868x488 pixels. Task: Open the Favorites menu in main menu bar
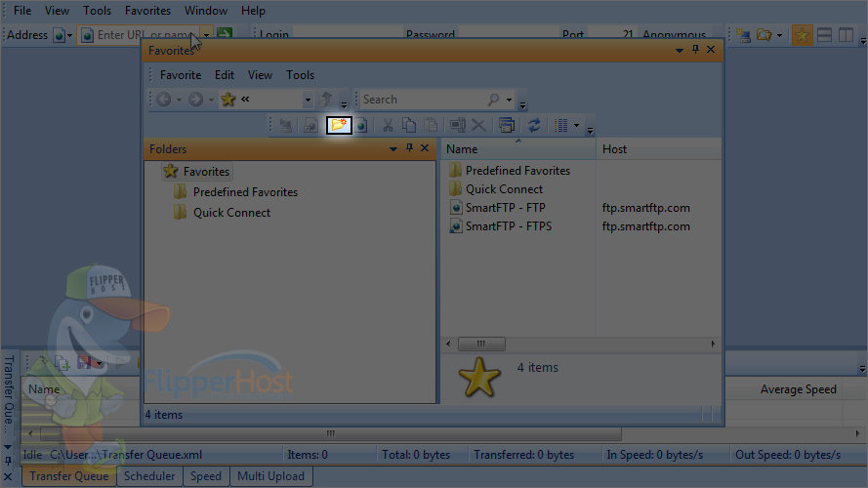[147, 11]
